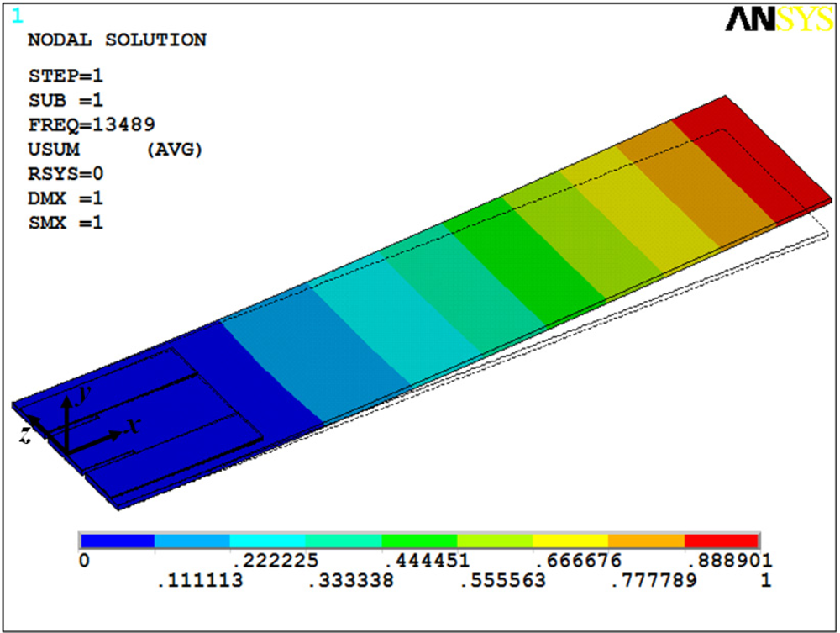
Task: Click the USUM label
Action: (x=53, y=150)
